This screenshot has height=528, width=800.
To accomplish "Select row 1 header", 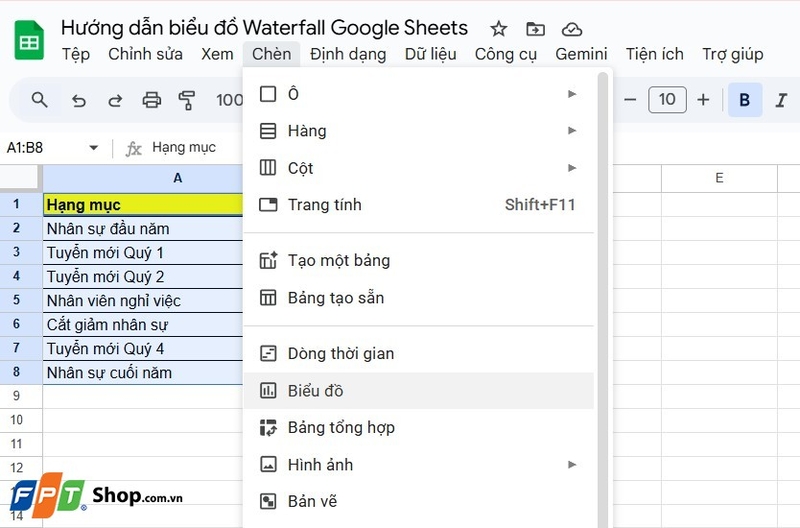I will click(21, 205).
